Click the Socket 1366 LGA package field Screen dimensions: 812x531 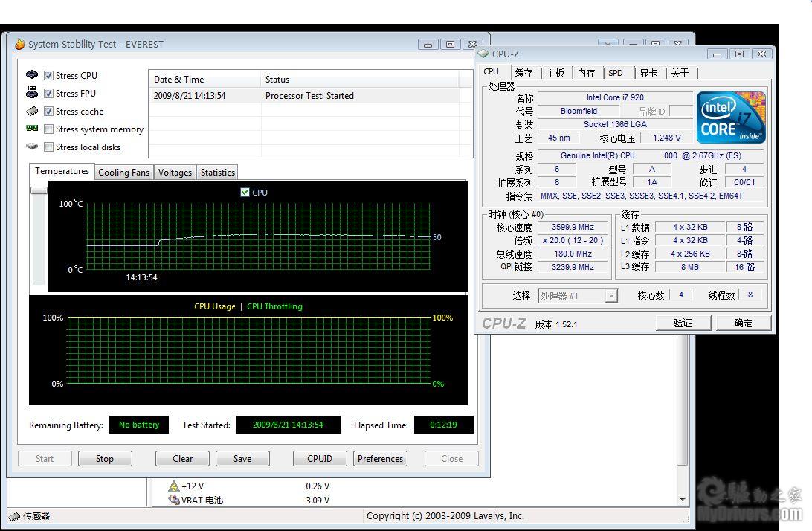coord(615,124)
